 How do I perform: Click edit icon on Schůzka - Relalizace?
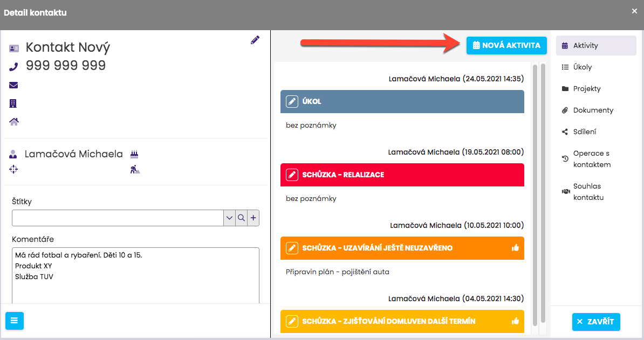tap(292, 175)
